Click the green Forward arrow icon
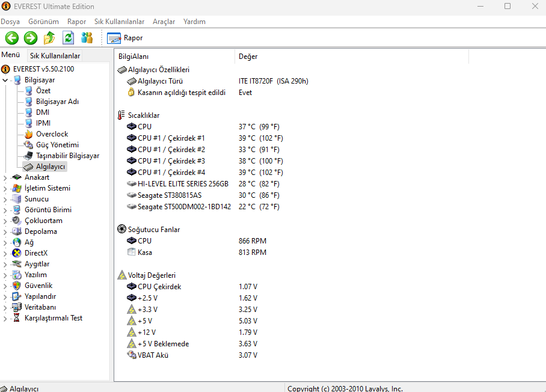546x392 pixels. 31,38
